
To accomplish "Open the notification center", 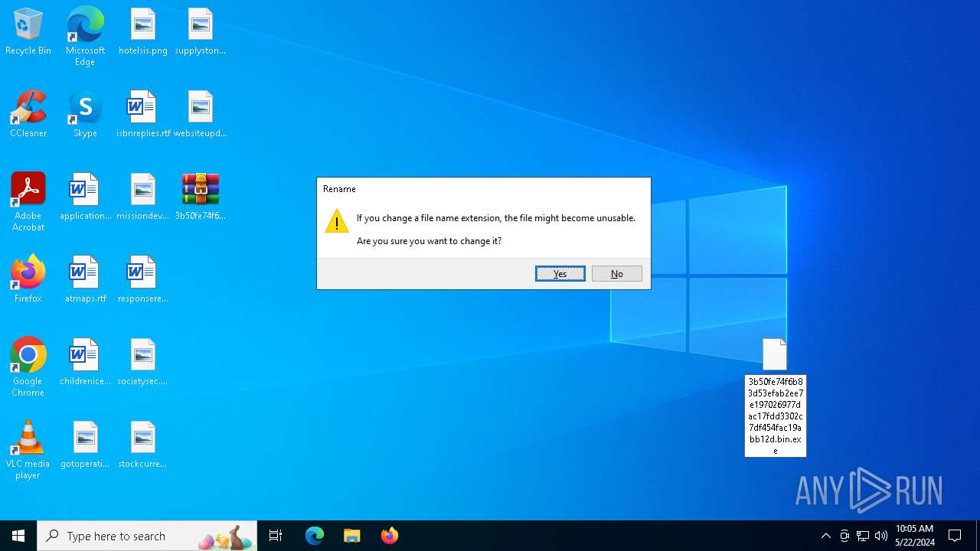I will click(955, 536).
